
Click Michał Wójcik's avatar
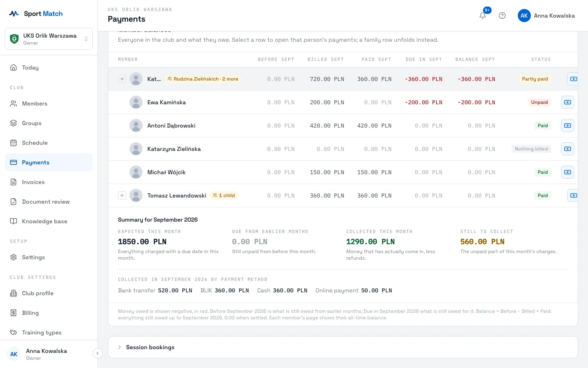tap(136, 172)
